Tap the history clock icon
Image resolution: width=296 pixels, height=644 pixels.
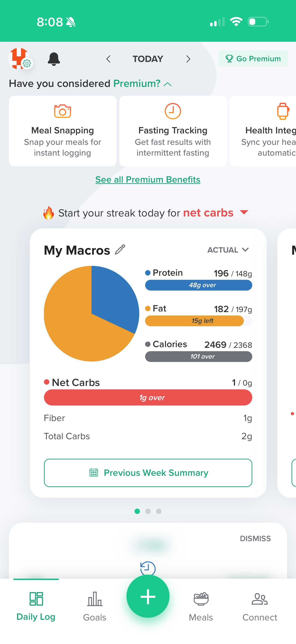[148, 568]
